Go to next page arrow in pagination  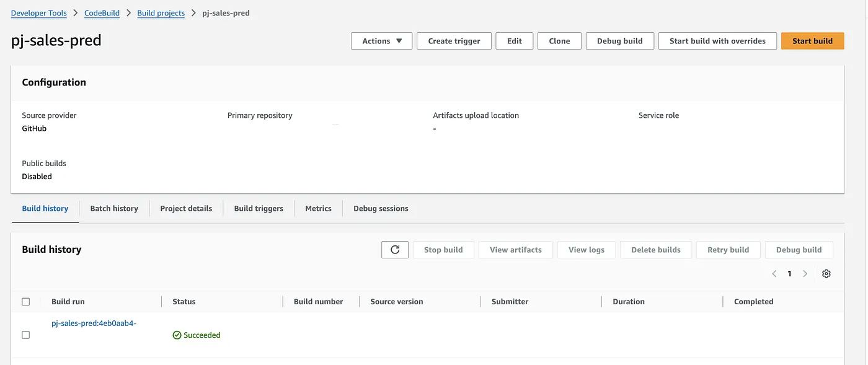pos(805,273)
